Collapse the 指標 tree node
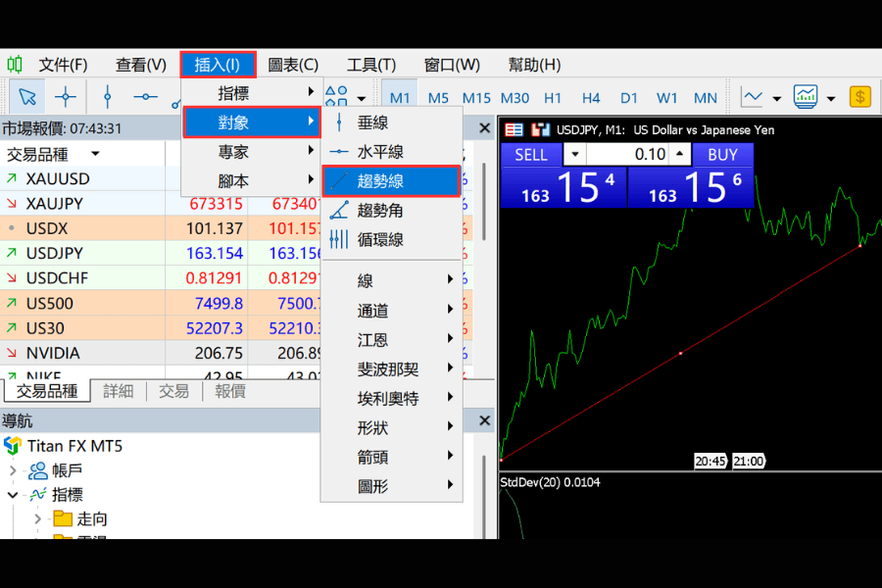The width and height of the screenshot is (882, 588). (x=13, y=495)
